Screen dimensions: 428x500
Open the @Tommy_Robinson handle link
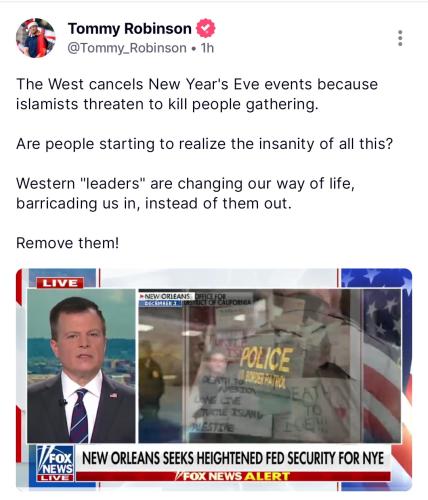[x=127, y=48]
